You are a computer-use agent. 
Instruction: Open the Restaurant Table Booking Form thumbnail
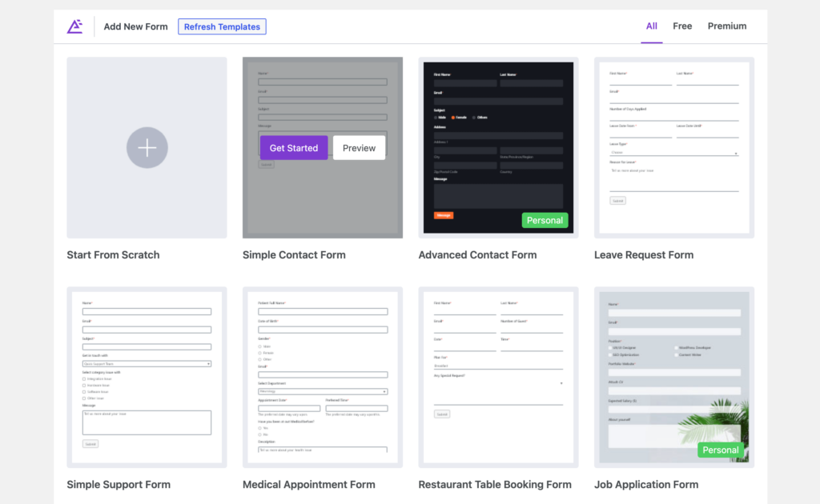[498, 376]
